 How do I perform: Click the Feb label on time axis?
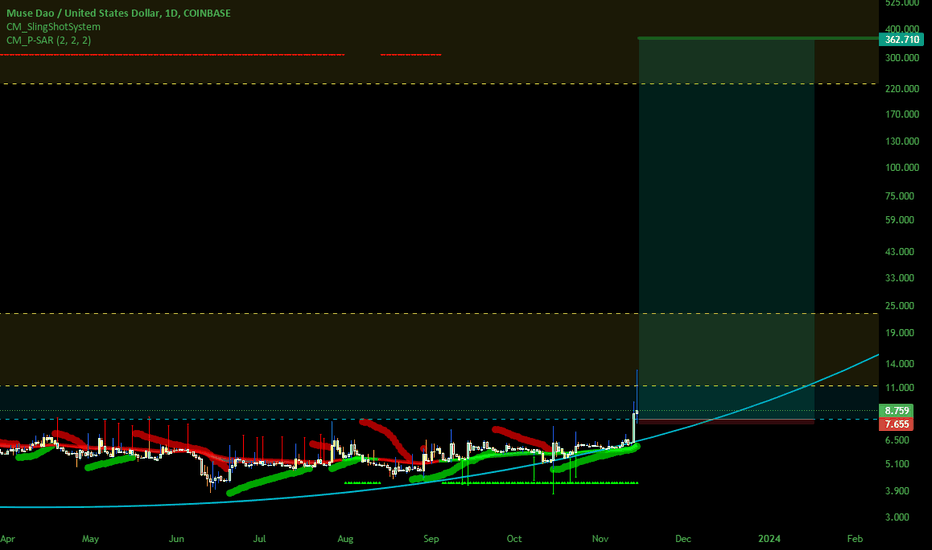click(855, 539)
